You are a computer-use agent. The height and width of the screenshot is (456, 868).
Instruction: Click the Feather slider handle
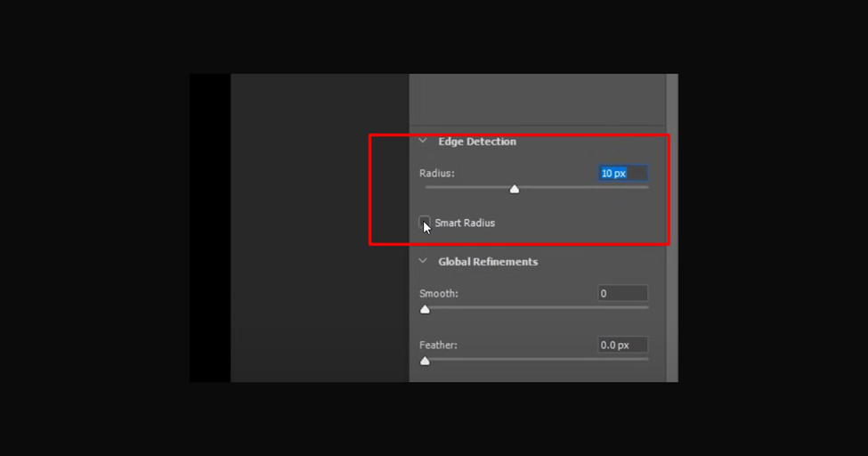pos(425,362)
